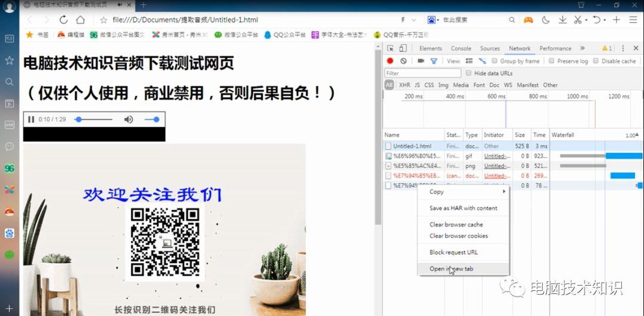Pause the audio player
This screenshot has height=316, width=644.
click(x=31, y=120)
